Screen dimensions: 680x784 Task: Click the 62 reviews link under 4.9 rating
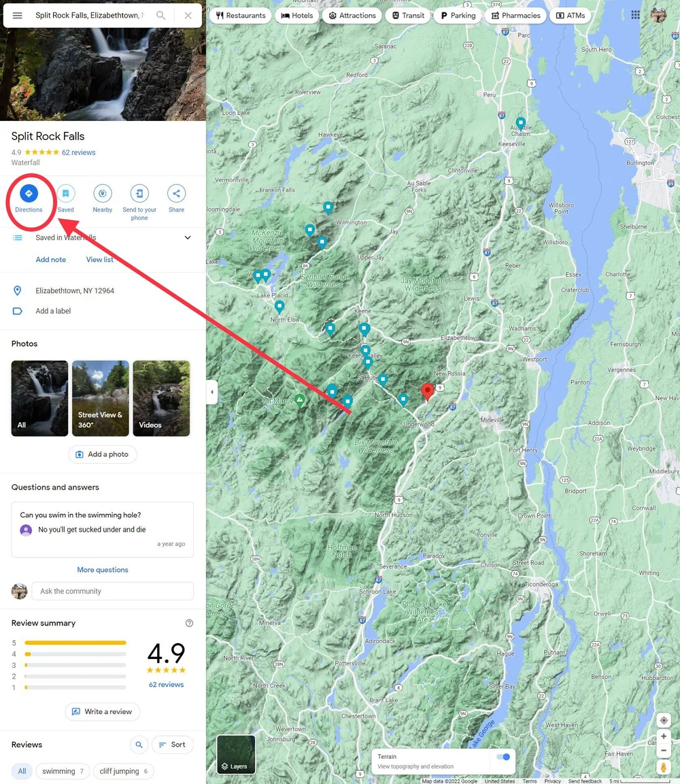tap(166, 685)
